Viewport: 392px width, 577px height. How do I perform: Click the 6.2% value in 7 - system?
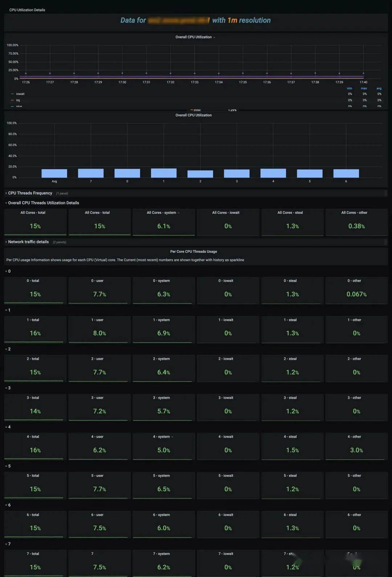click(x=164, y=567)
